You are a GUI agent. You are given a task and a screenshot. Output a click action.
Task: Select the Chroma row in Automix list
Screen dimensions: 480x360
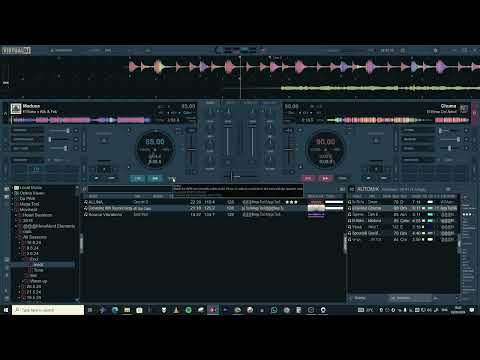[x=403, y=208]
